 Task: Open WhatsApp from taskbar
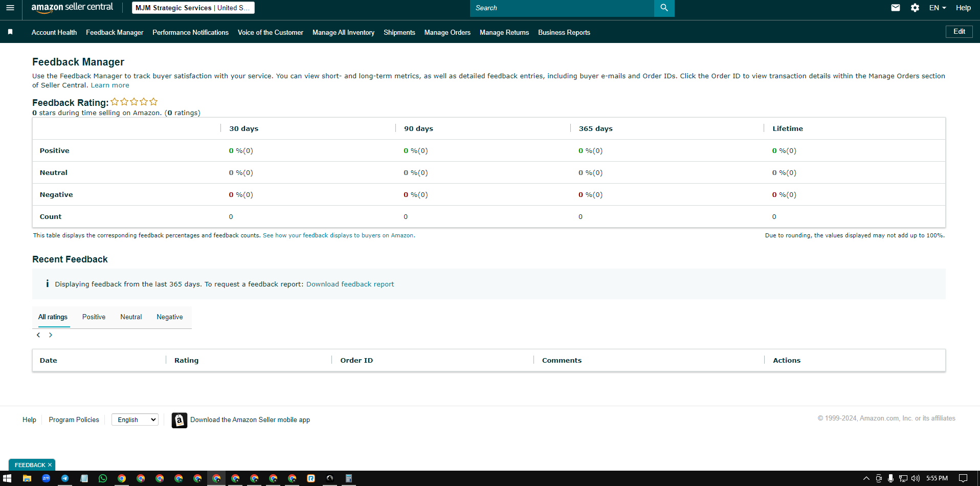103,478
